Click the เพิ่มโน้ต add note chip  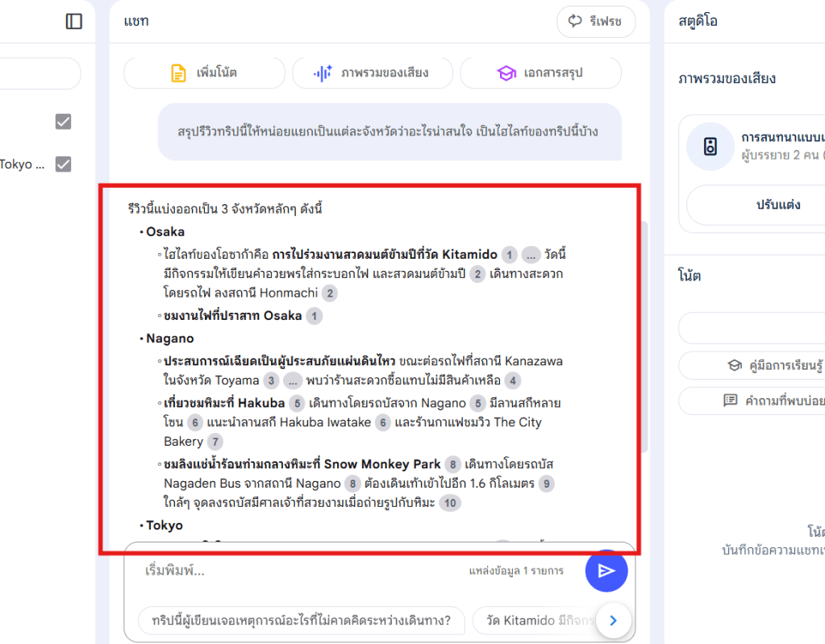[204, 73]
